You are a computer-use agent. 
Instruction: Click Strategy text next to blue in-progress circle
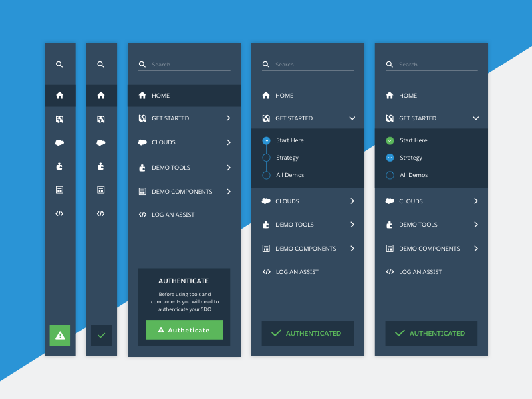(x=411, y=158)
